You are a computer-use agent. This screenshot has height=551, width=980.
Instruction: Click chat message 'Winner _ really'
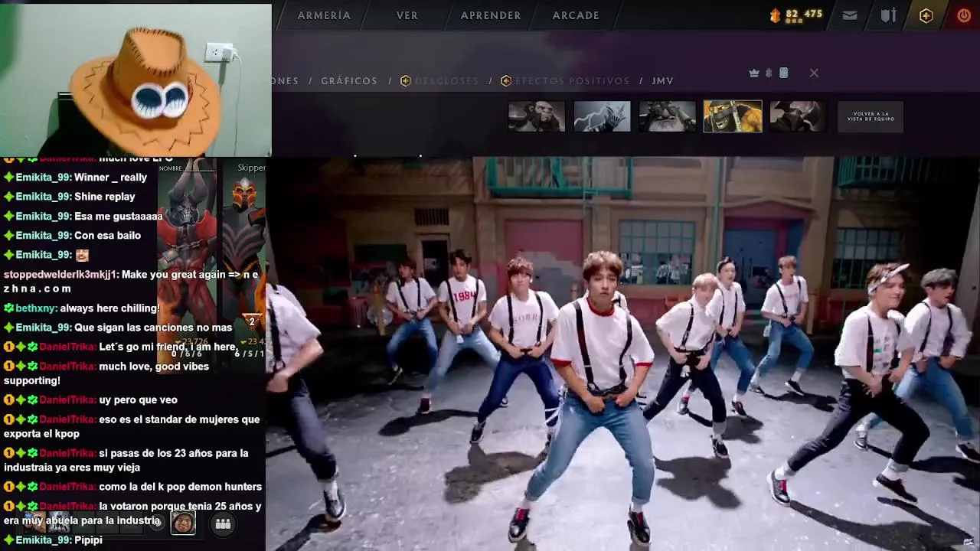pyautogui.click(x=110, y=178)
